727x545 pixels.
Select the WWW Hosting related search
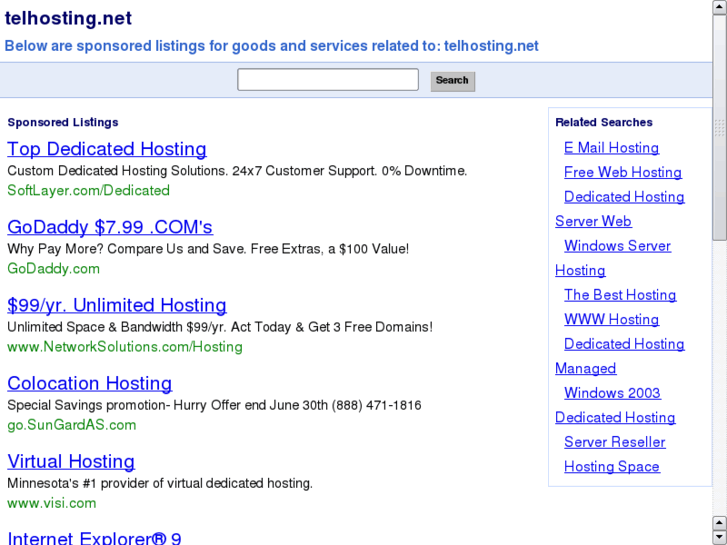(x=611, y=319)
